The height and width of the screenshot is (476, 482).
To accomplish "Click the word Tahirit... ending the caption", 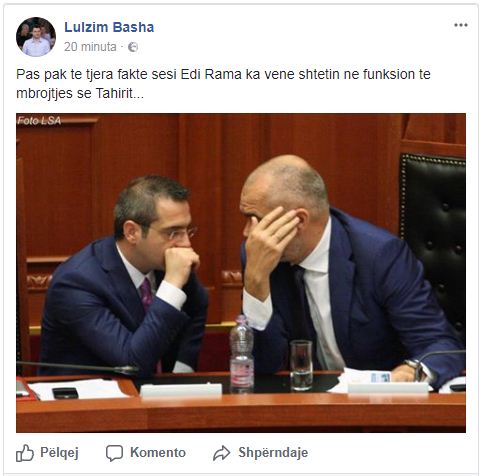I will (x=120, y=93).
